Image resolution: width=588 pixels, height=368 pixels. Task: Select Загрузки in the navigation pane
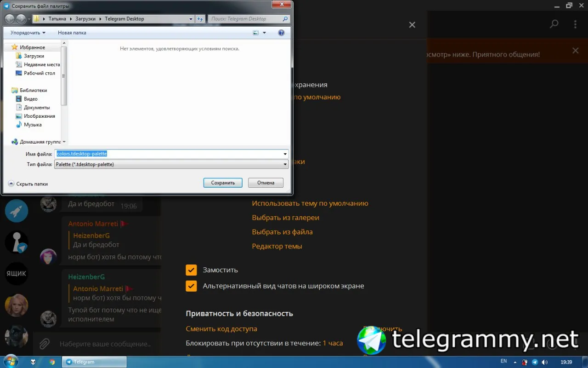[x=34, y=56]
